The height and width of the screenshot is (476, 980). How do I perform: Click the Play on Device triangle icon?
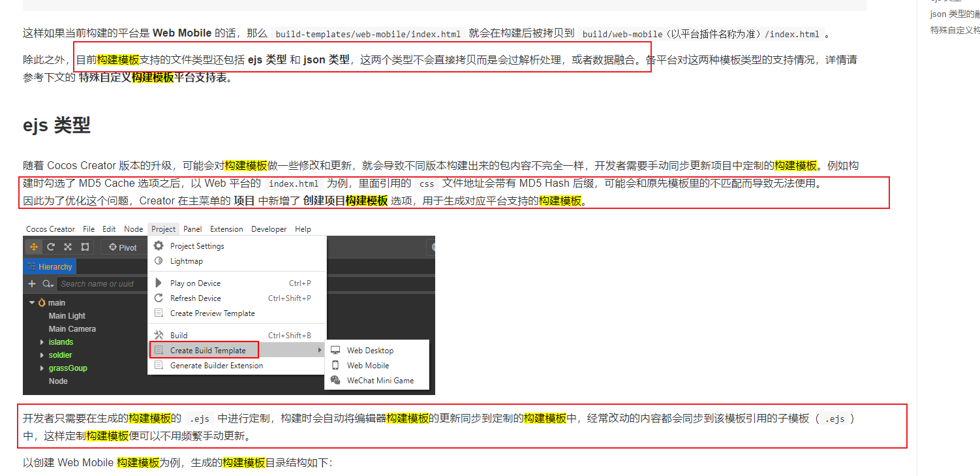pyautogui.click(x=158, y=283)
